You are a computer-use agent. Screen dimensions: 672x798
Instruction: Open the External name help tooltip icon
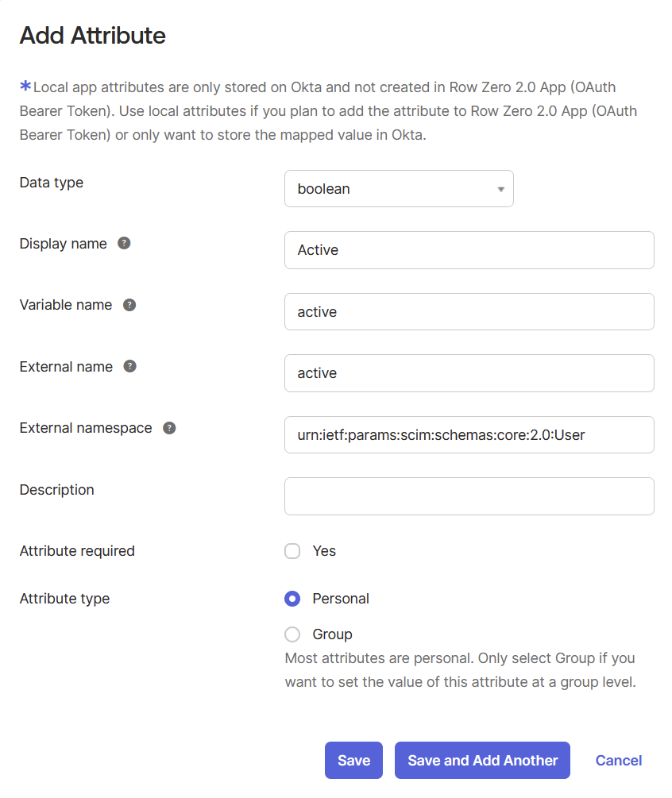click(130, 367)
